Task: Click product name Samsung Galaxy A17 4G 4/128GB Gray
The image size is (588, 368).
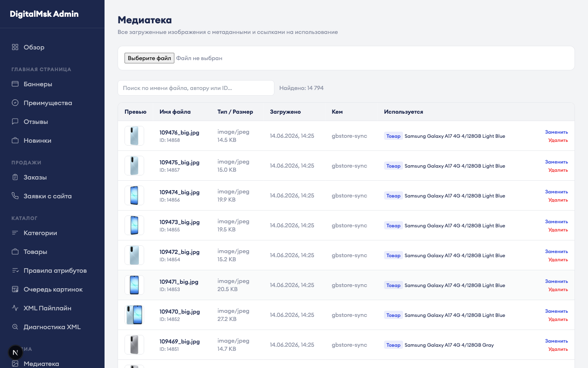Action: [449, 345]
